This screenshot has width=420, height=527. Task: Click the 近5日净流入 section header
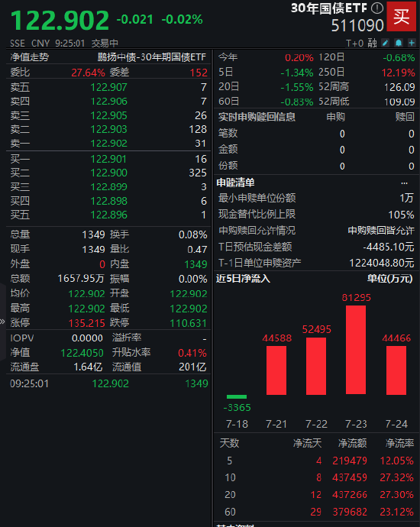(x=243, y=279)
